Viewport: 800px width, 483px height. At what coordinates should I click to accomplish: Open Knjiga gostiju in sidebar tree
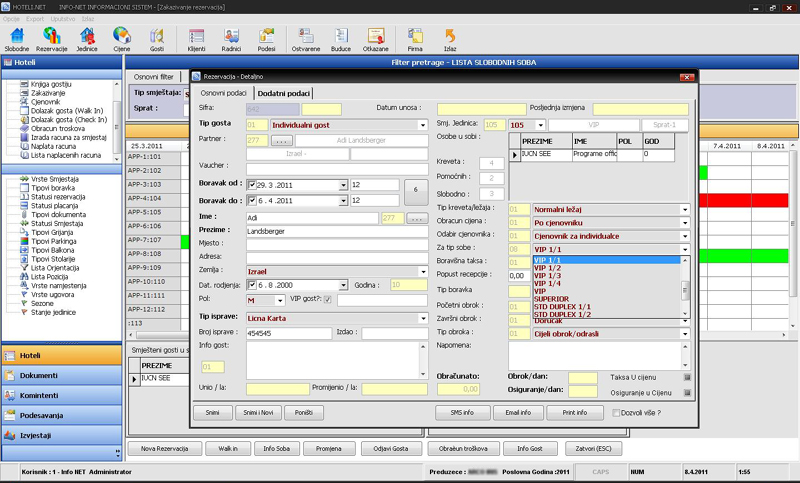pyautogui.click(x=51, y=84)
